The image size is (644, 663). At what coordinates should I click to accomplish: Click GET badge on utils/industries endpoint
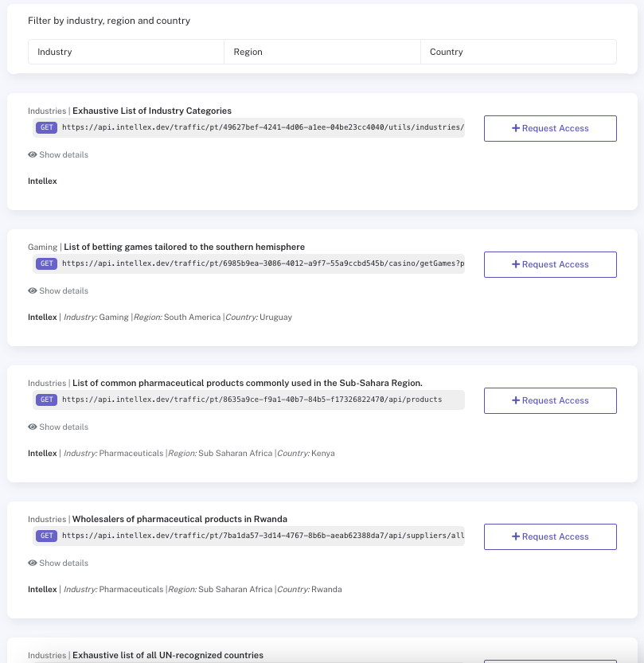point(46,127)
